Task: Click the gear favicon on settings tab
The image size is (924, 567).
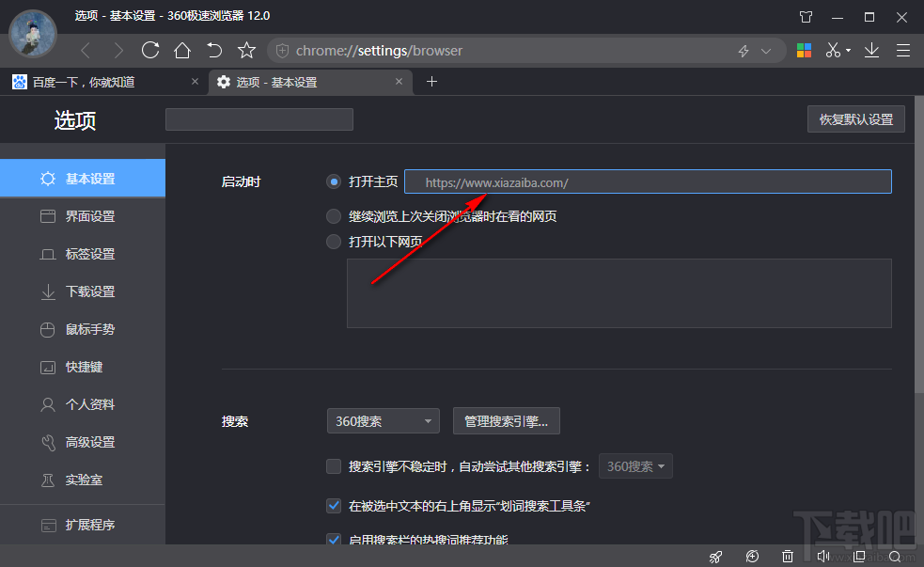Action: click(x=224, y=82)
